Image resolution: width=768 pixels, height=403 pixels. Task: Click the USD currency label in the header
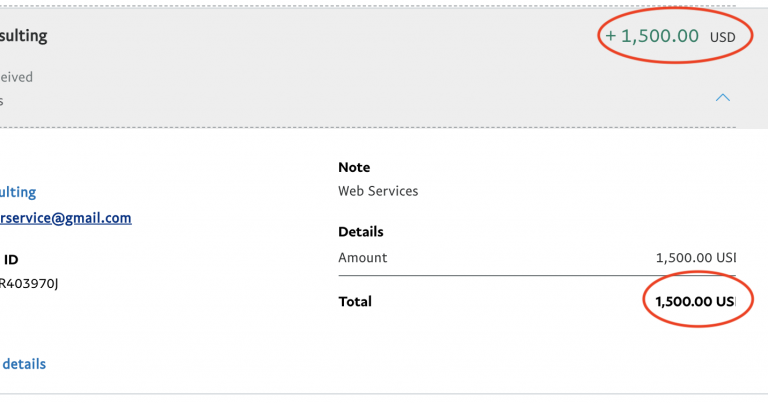tap(722, 37)
